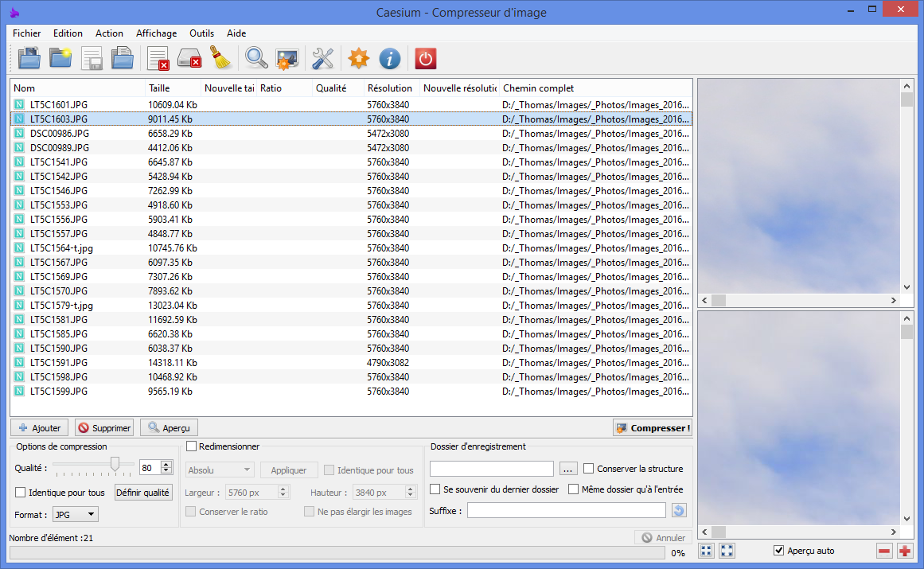Open the Absolu resize mode dropdown
924x569 pixels.
tap(219, 470)
